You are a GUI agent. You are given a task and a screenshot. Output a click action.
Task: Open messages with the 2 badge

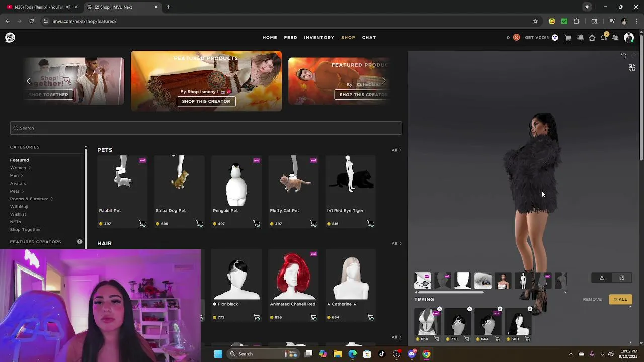click(604, 37)
